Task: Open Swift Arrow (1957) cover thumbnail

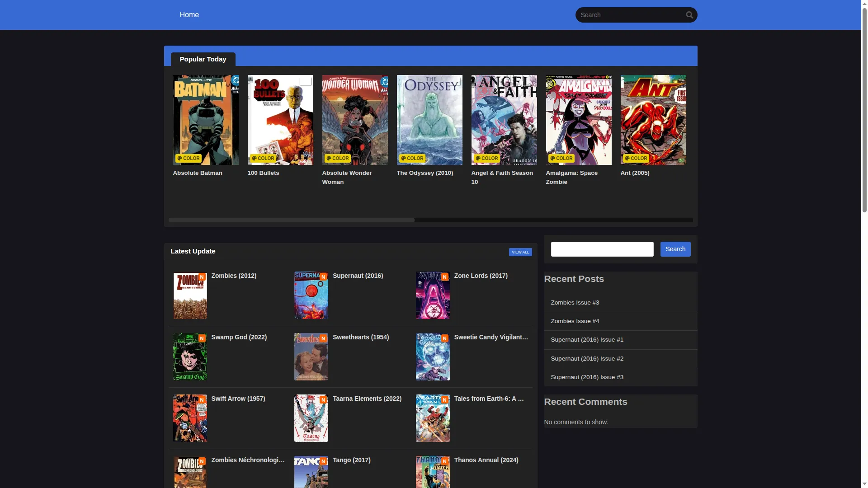Action: (190, 418)
